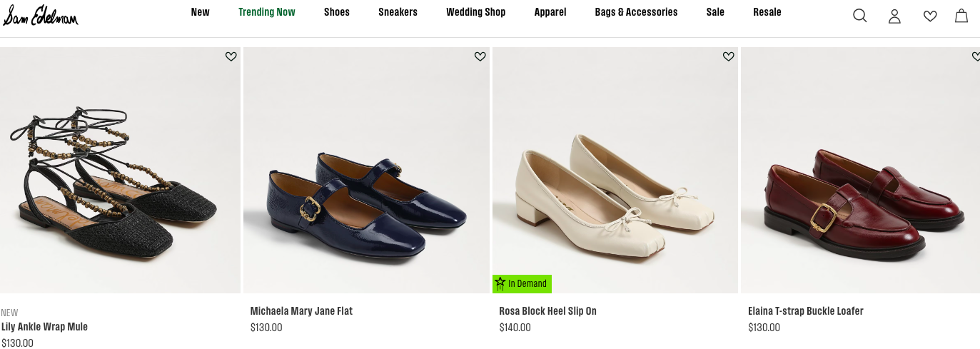Expand the Sneakers navigation menu

(x=398, y=12)
